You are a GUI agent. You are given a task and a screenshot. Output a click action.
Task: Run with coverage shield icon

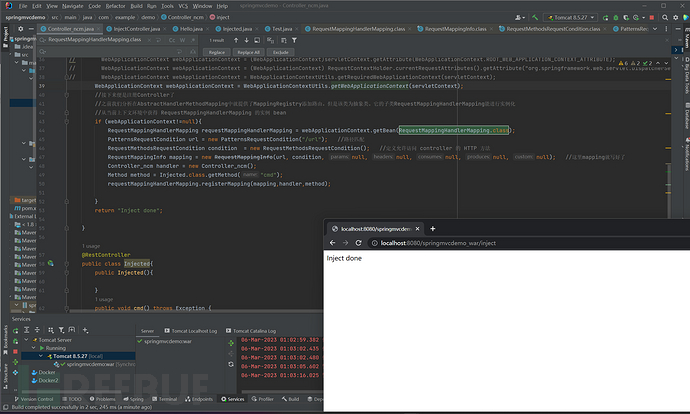(626, 18)
